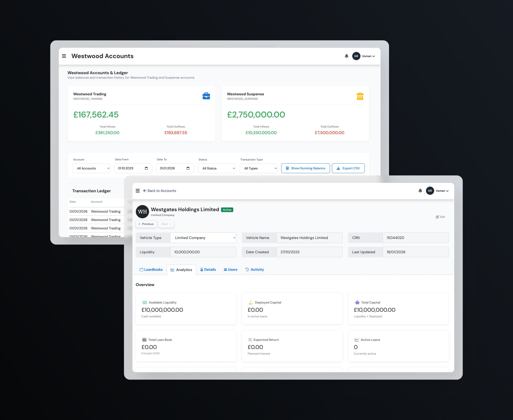
Task: Open the Activity tab
Action: click(254, 269)
